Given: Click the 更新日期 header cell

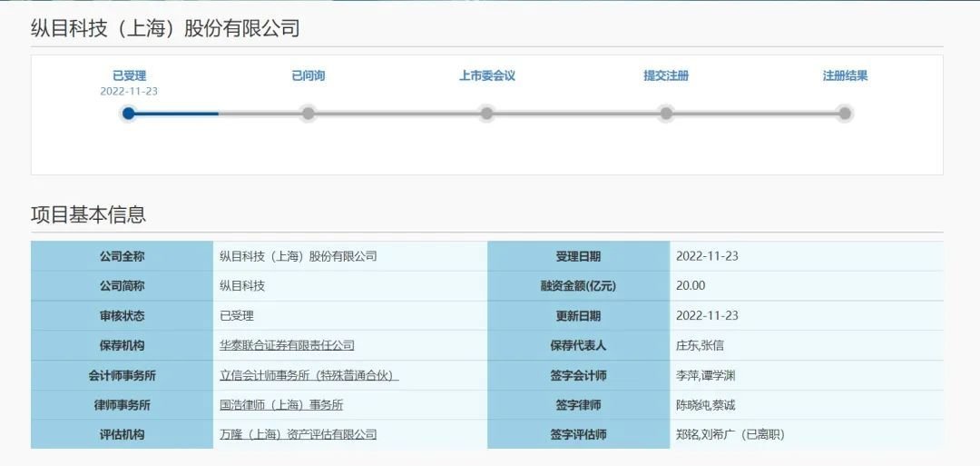Looking at the screenshot, I should click(x=579, y=316).
